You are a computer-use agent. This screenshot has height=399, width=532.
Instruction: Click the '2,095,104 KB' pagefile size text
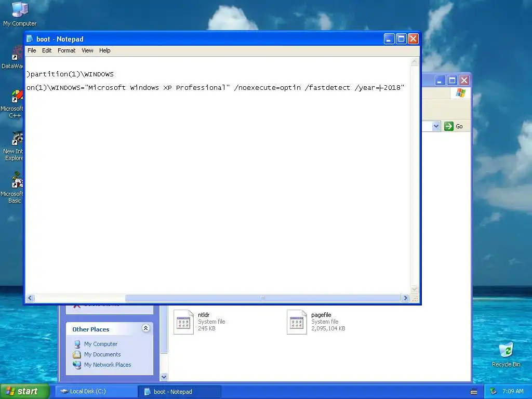[x=328, y=328]
